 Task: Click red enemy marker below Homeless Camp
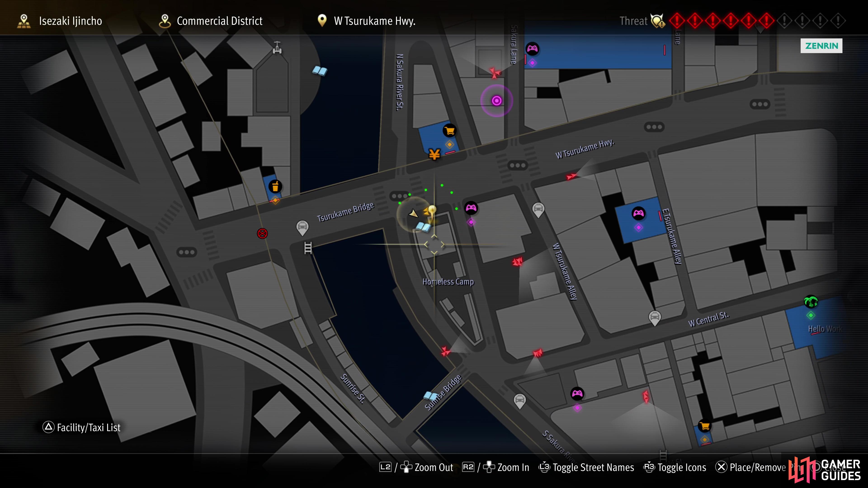(446, 351)
